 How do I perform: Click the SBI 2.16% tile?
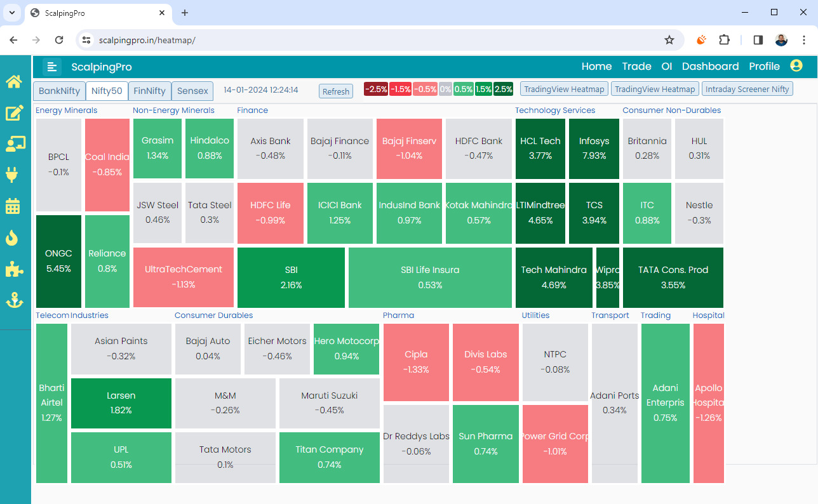click(291, 277)
